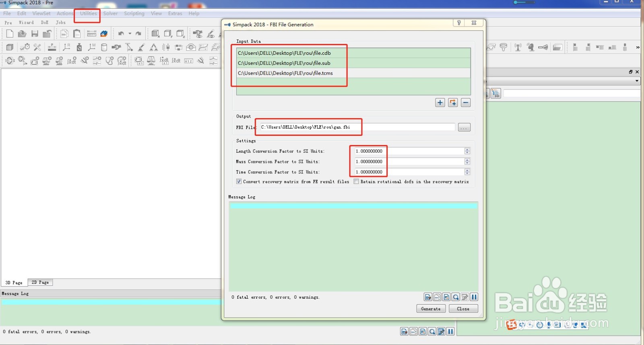Open the Utilities menu

coord(88,13)
